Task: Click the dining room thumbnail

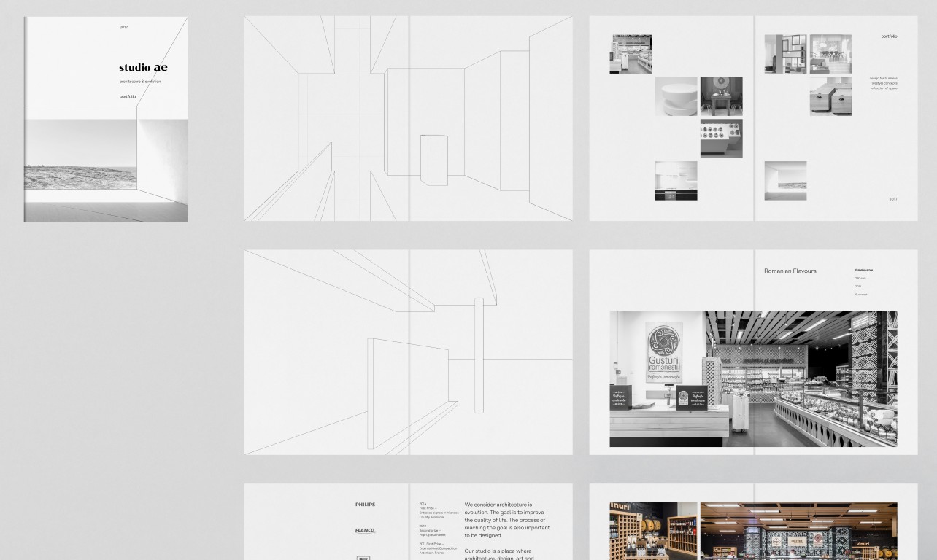Action: pyautogui.click(x=830, y=54)
